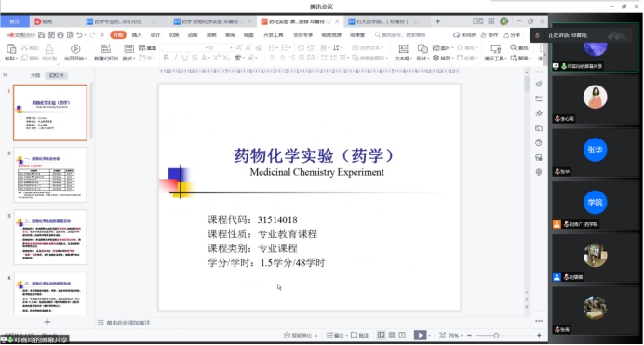644x345 pixels.
Task: Click the new slide (新建幻灯片) icon
Action: (x=106, y=48)
